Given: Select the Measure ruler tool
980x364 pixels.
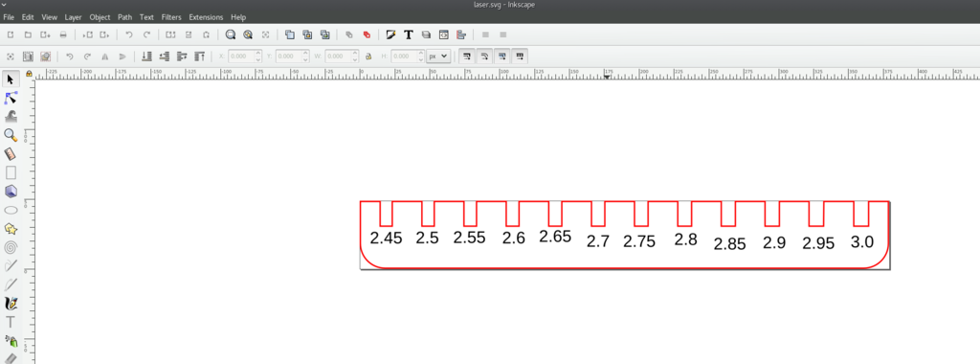Looking at the screenshot, I should [11, 154].
